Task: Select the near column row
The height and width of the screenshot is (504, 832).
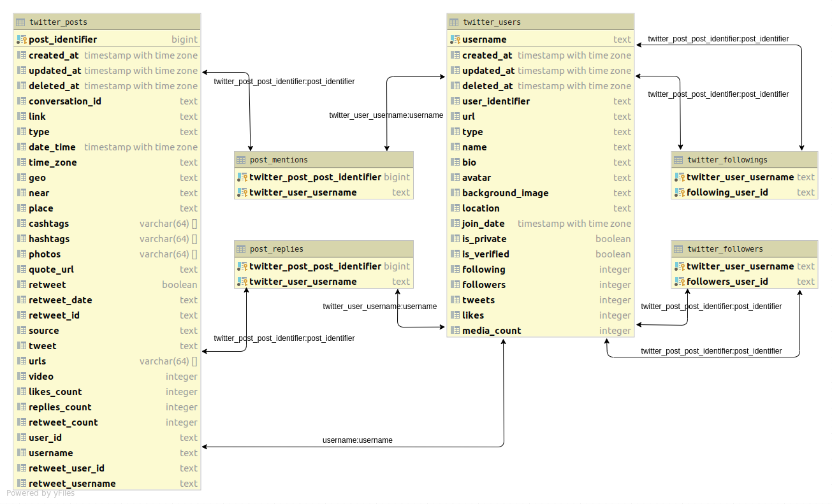Action: coord(107,193)
